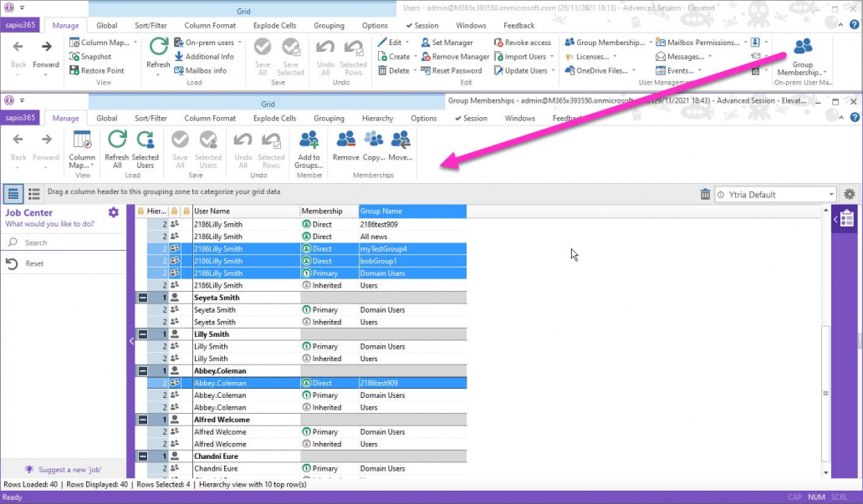Image resolution: width=863 pixels, height=504 pixels.
Task: Collapse the Seyeta Smith group row
Action: pos(142,298)
